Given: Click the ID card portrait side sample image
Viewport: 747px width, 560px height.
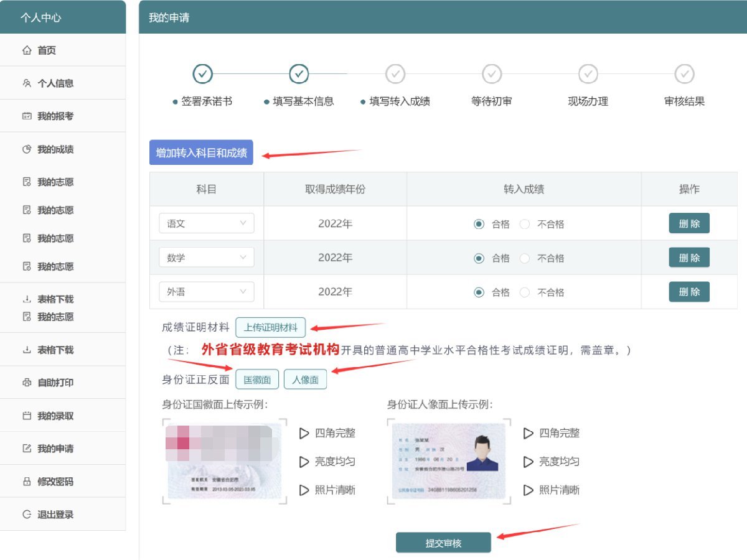Looking at the screenshot, I should [x=449, y=461].
